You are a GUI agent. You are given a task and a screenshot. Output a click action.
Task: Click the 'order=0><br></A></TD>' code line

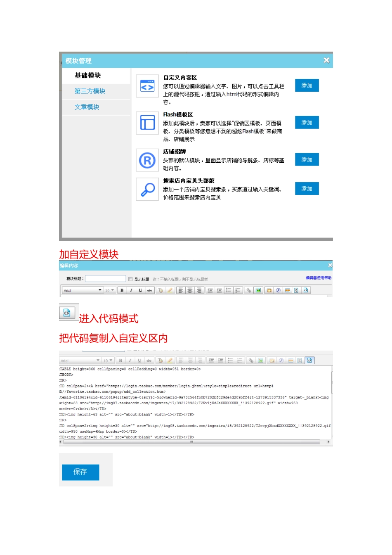click(83, 409)
